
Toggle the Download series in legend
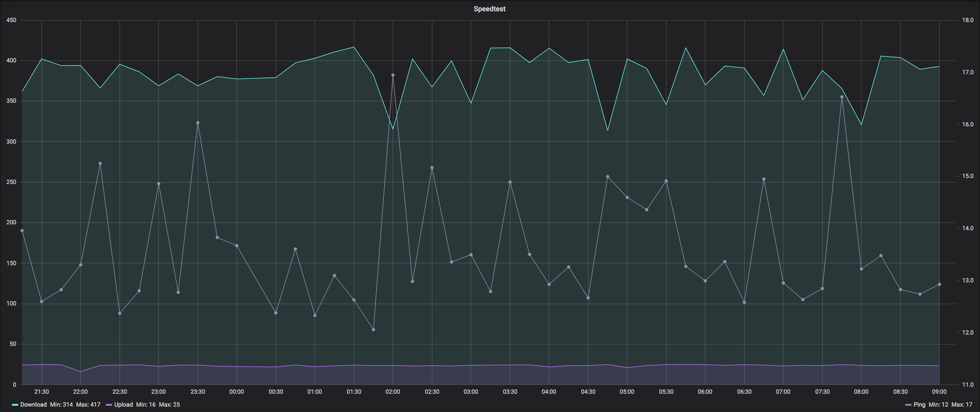33,404
